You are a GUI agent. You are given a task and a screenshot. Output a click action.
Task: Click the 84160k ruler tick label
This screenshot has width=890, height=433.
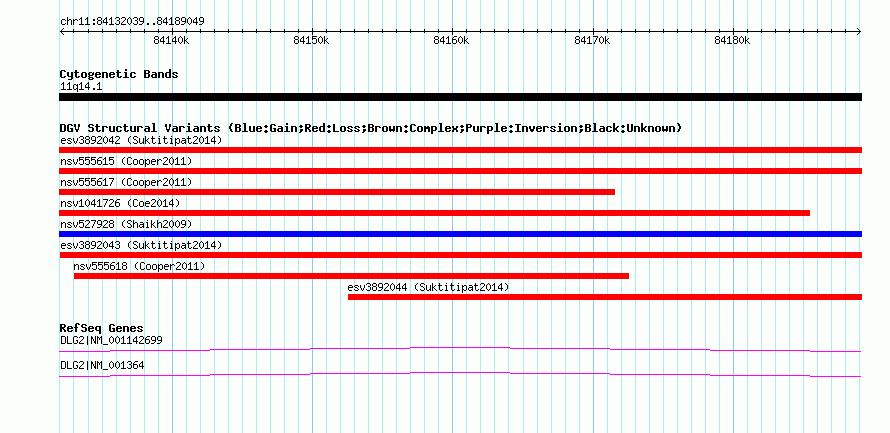pos(452,40)
